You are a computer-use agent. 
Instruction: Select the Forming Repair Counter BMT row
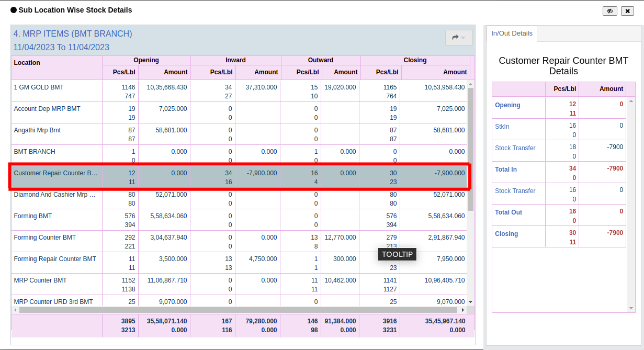(x=239, y=263)
